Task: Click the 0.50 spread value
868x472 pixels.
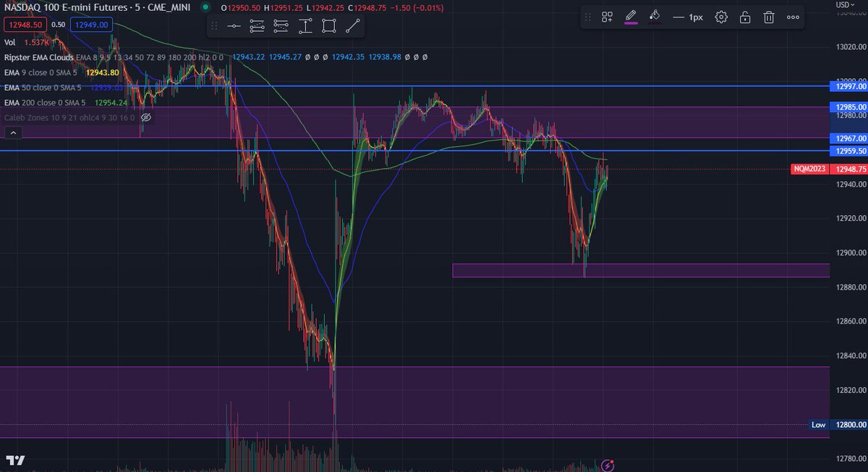Action: pos(59,25)
